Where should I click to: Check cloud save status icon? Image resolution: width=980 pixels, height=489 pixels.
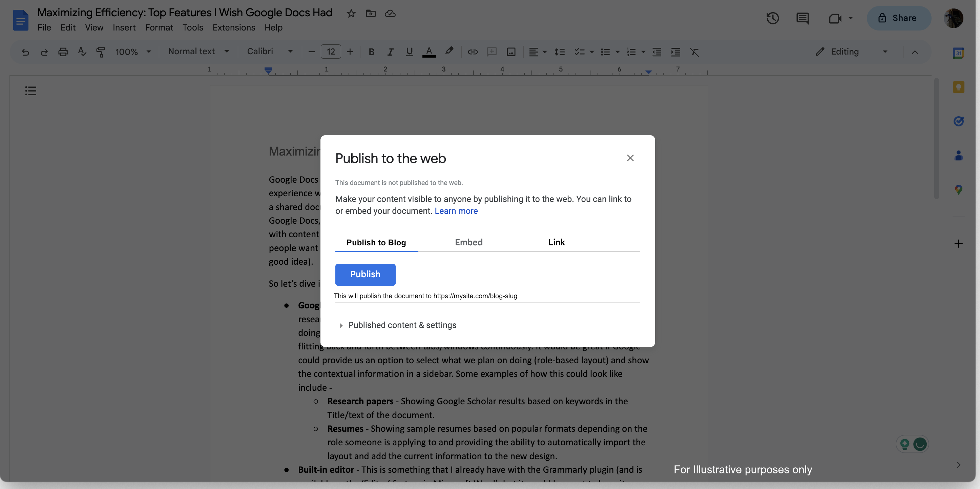pyautogui.click(x=390, y=14)
